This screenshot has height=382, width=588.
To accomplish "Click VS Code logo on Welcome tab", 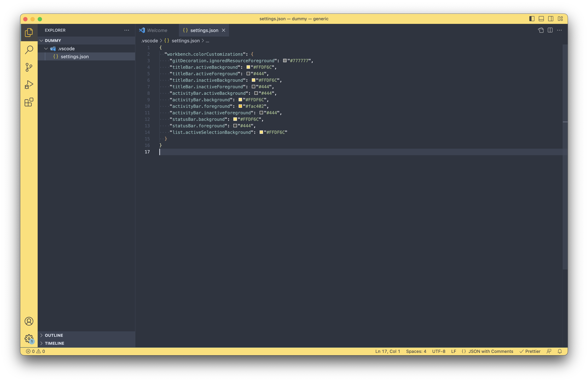I will point(142,30).
